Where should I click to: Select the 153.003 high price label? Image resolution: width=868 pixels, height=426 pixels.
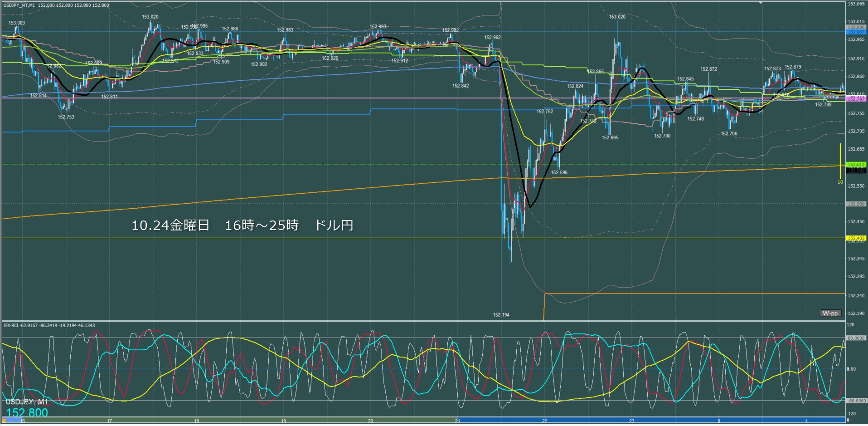point(17,23)
